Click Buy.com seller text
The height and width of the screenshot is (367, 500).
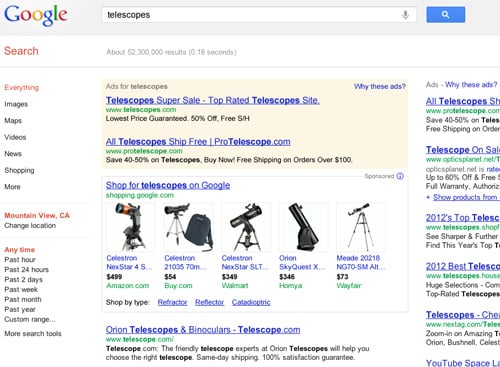tap(178, 286)
